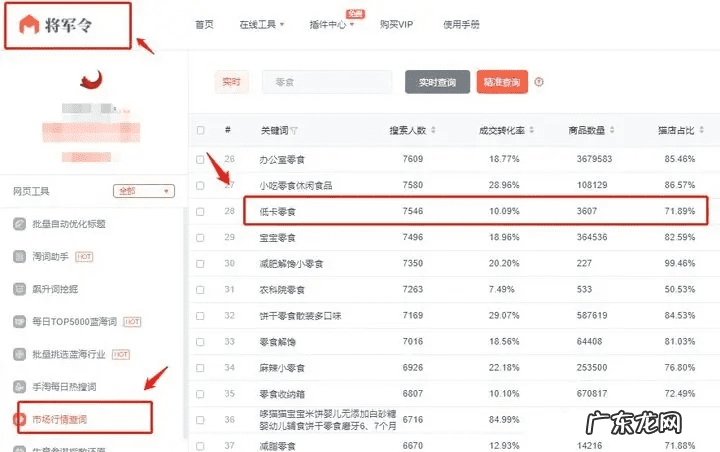The width and height of the screenshot is (720, 452).
Task: Open 批量挑选蓝海行业 tool link
Action: coord(69,354)
